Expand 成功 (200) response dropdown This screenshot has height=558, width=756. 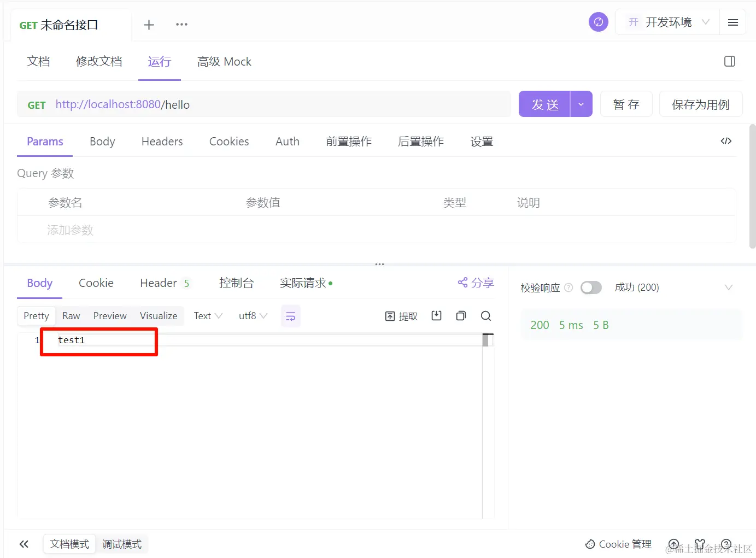click(x=728, y=287)
